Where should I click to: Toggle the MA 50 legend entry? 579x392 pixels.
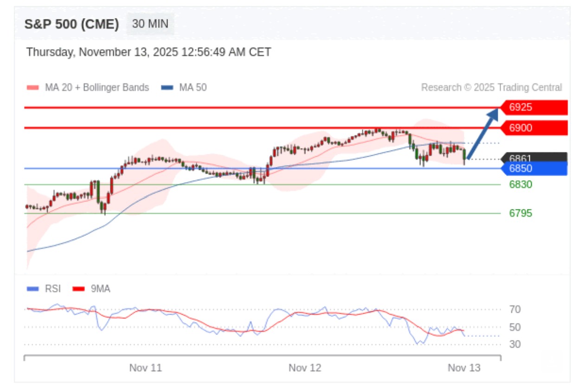pos(184,88)
